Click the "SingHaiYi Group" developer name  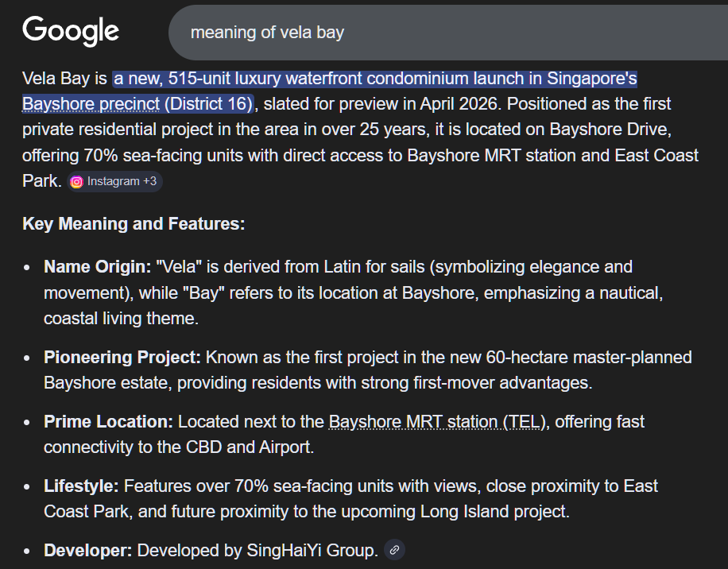coord(312,550)
